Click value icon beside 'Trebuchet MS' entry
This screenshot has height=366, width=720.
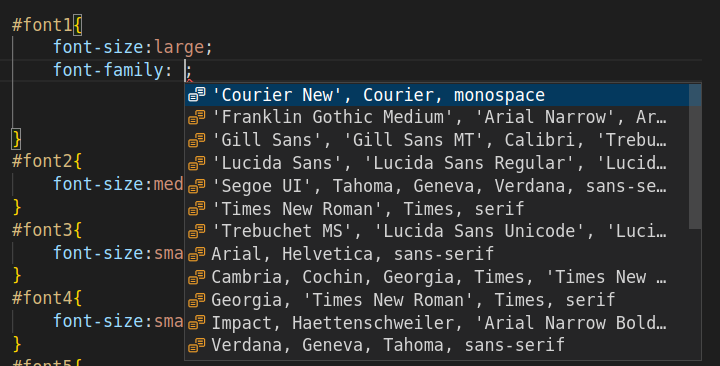[x=197, y=231]
